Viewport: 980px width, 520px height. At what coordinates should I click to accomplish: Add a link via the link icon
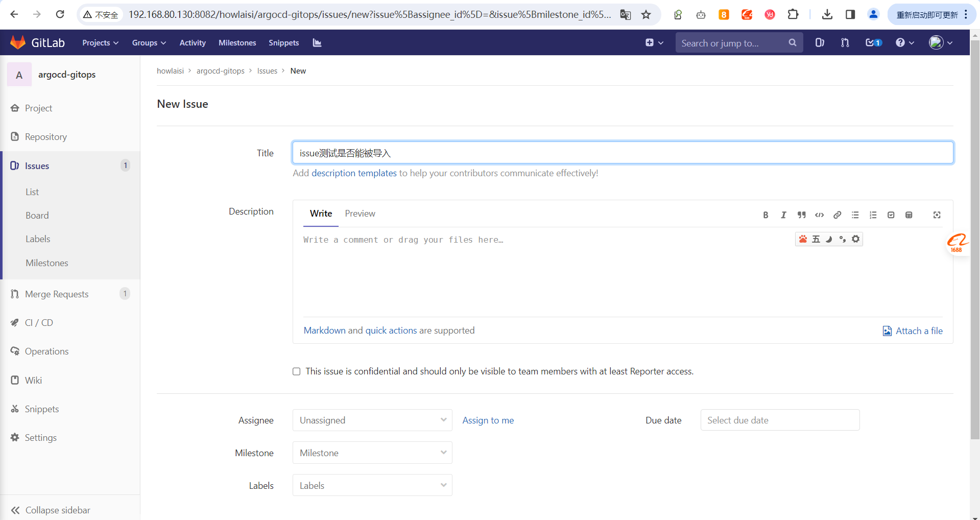pyautogui.click(x=837, y=215)
